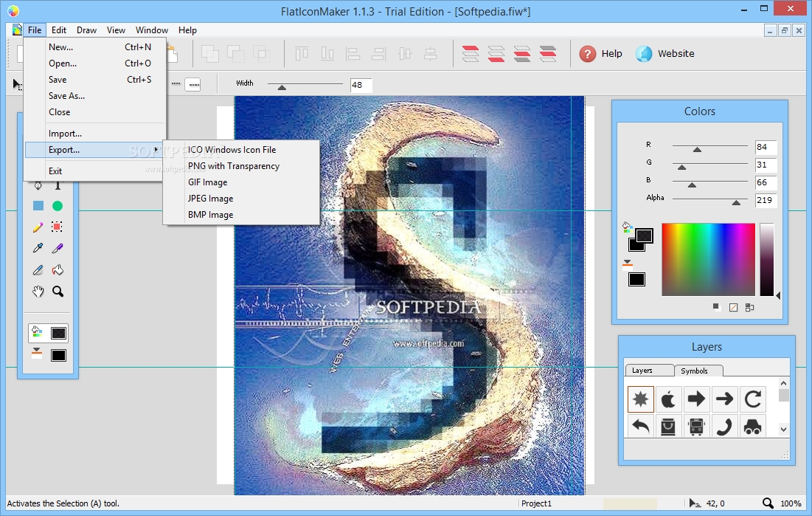This screenshot has height=516, width=812.
Task: Export as ICO Windows Icon File
Action: pos(241,149)
